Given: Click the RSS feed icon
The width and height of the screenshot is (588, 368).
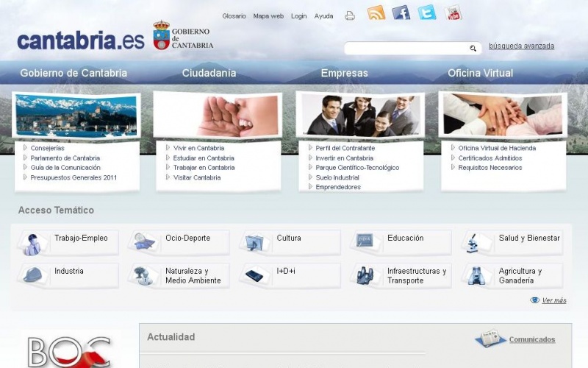Looking at the screenshot, I should point(376,13).
